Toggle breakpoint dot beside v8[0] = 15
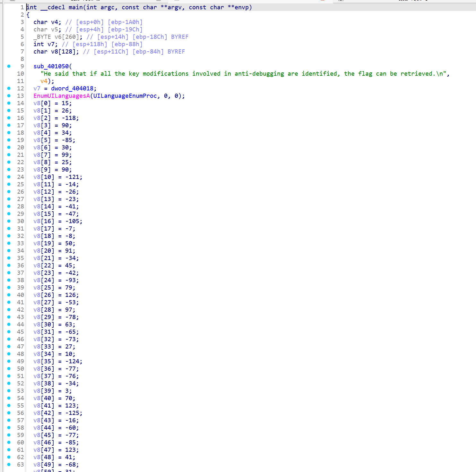Screen dimensions: 476x472 [9, 103]
